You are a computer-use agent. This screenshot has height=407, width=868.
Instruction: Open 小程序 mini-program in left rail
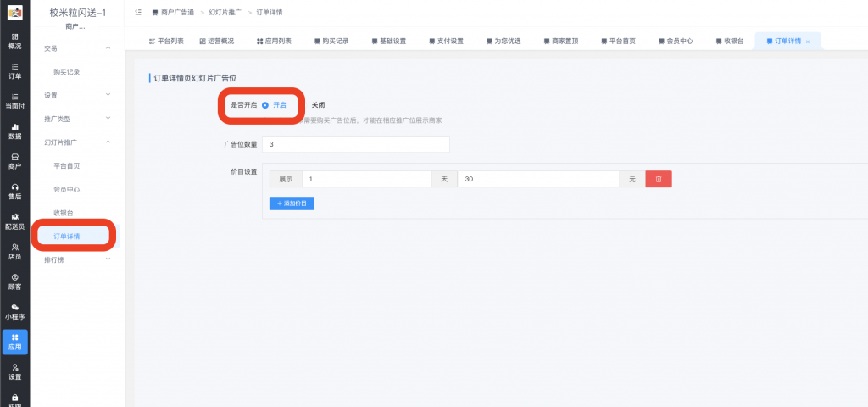click(x=15, y=312)
